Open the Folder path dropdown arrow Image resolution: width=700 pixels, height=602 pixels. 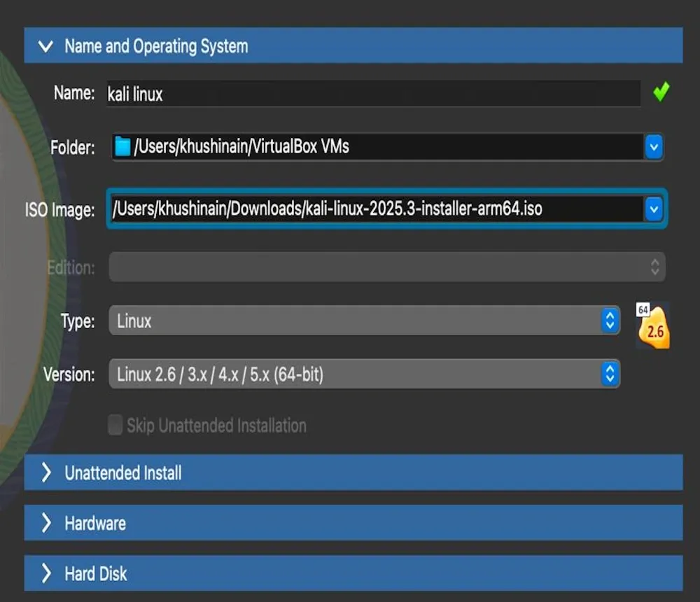(x=654, y=146)
